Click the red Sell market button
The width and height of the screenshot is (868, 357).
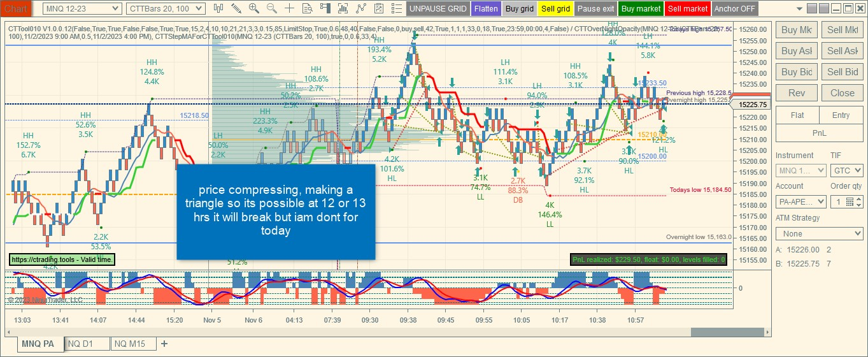(687, 9)
